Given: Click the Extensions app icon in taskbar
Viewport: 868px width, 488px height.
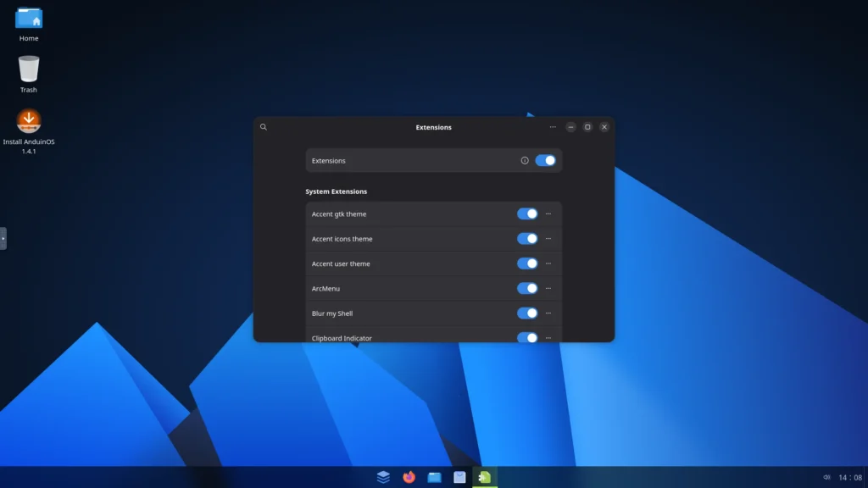Looking at the screenshot, I should point(484,477).
